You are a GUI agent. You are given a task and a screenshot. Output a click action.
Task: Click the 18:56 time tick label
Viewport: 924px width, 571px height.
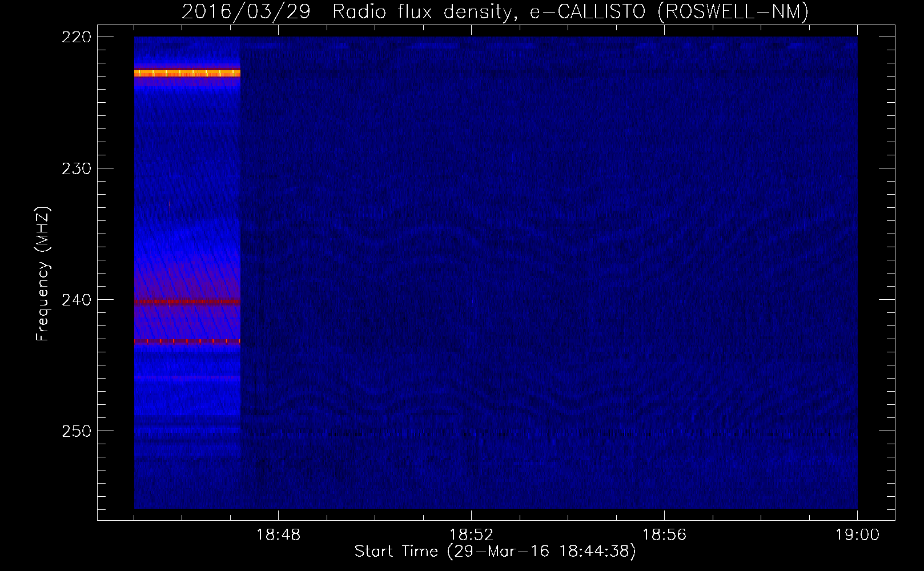664,535
